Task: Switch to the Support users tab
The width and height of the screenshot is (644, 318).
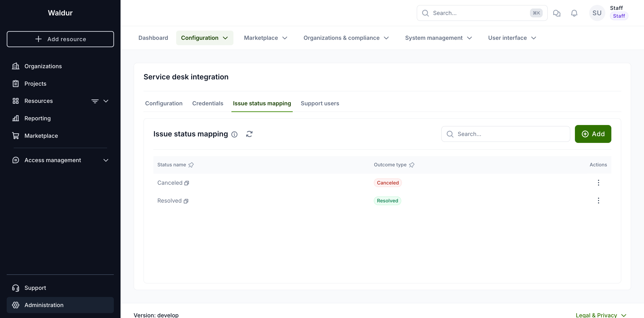Action: pos(320,104)
